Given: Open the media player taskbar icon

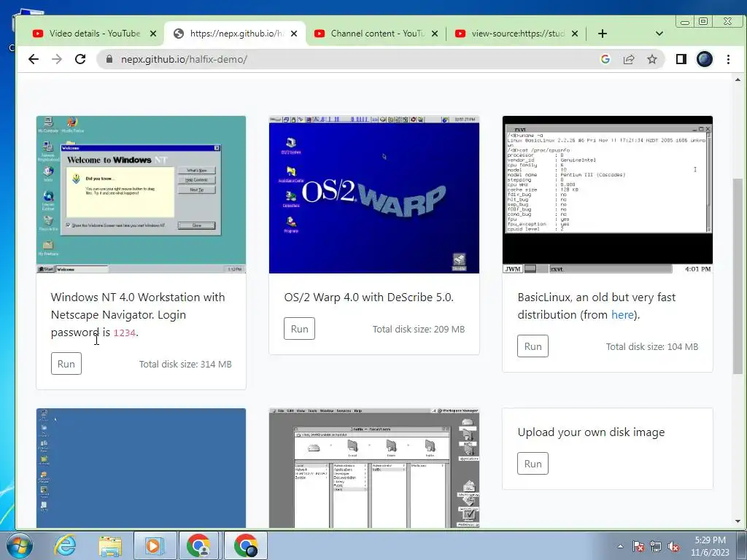Looking at the screenshot, I should (x=155, y=545).
